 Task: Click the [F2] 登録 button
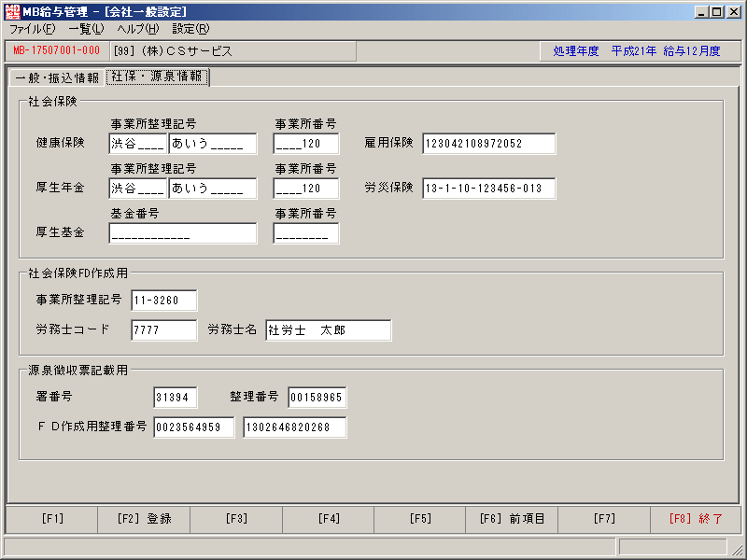[x=144, y=519]
